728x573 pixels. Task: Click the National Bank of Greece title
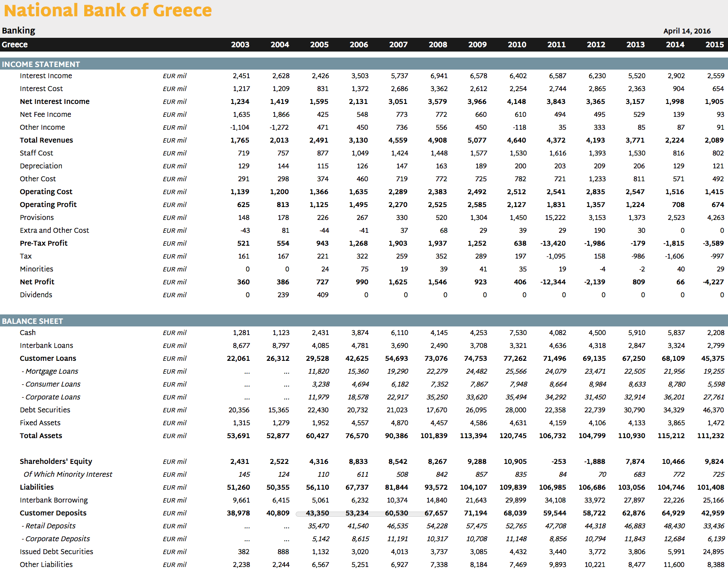click(x=108, y=10)
